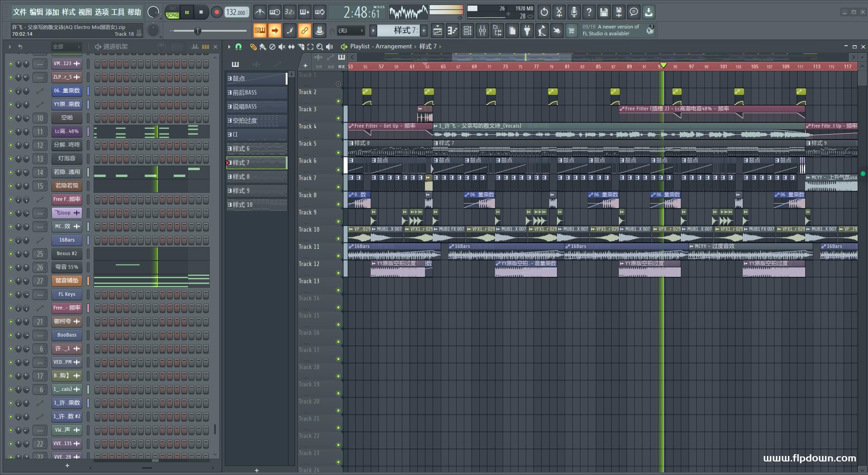The height and width of the screenshot is (475, 868).
Task: Open pattern options arrow left of 样式 7
Action: click(373, 31)
